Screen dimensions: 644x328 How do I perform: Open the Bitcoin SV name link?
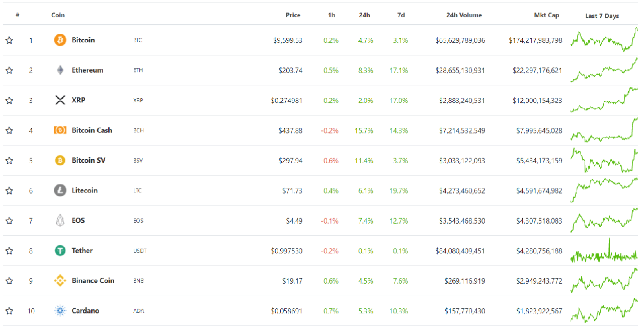[x=89, y=160]
